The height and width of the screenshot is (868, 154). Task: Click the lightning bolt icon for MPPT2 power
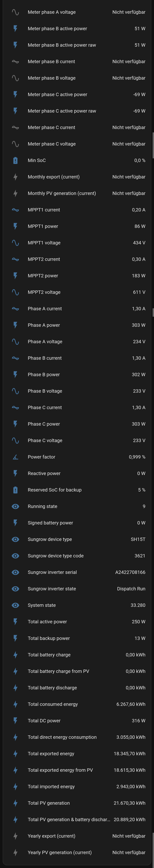click(x=15, y=276)
